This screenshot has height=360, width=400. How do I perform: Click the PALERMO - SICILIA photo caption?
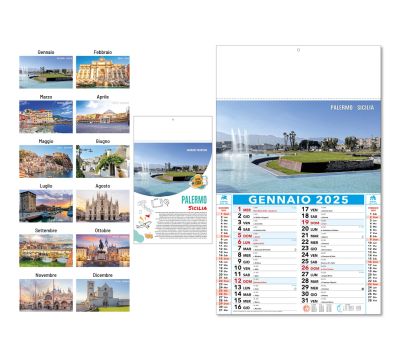click(x=352, y=108)
